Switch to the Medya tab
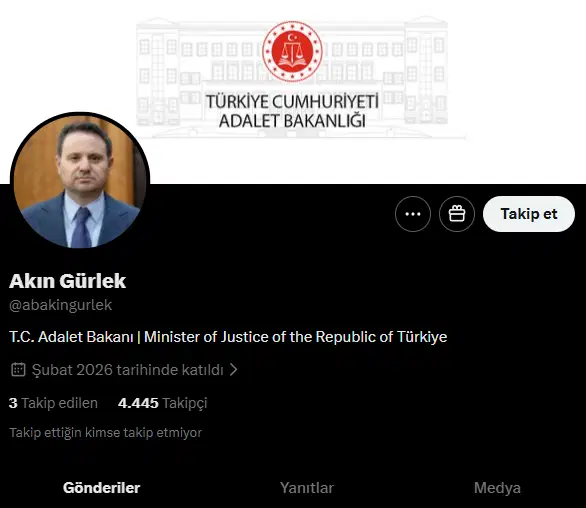This screenshot has height=508, width=586. 497,488
